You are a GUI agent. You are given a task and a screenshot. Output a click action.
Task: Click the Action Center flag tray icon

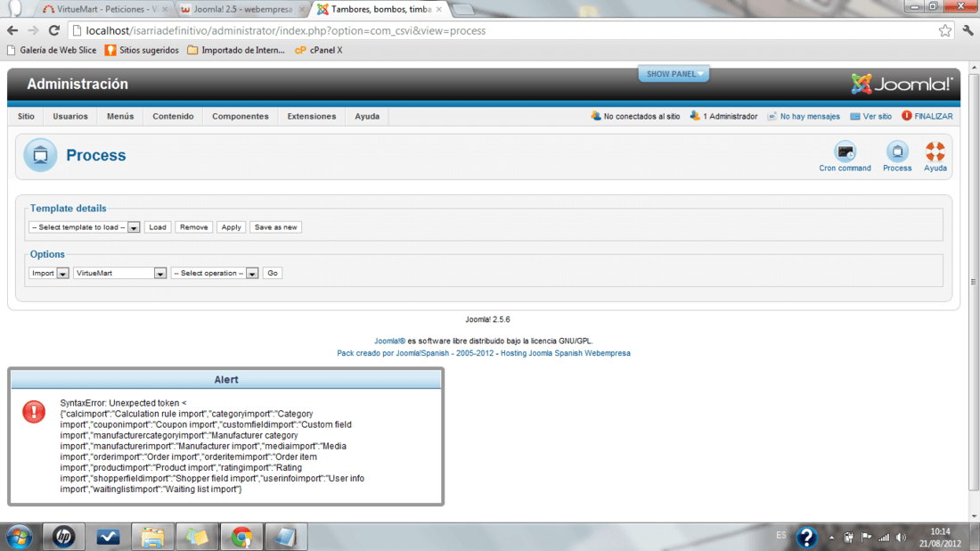click(866, 538)
